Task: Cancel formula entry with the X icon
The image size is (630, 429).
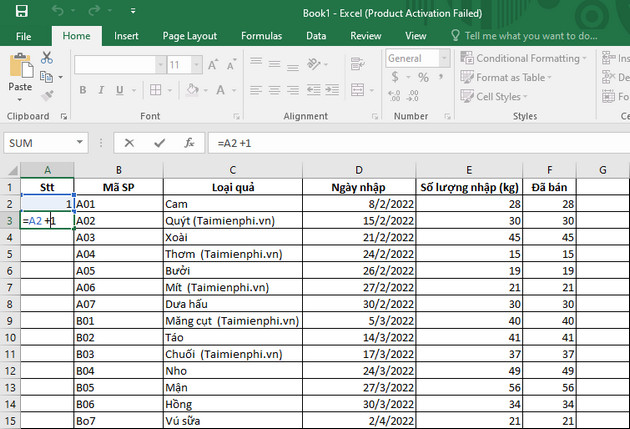Action: 129,143
